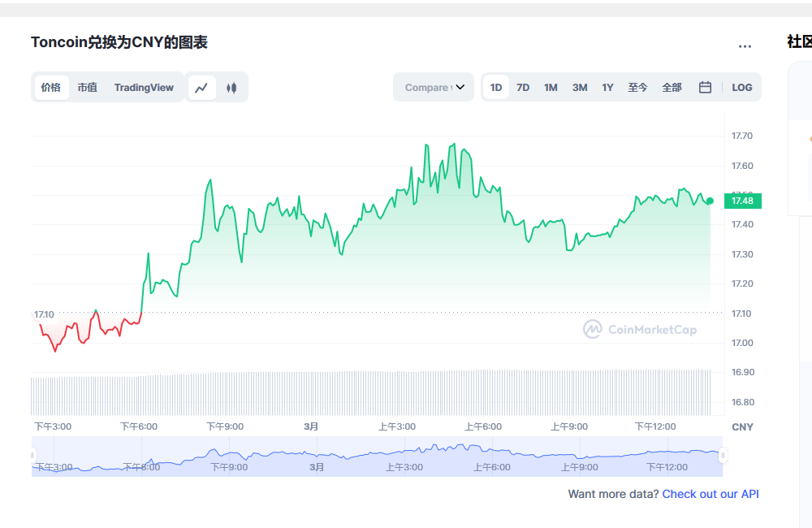This screenshot has height=528, width=812.
Task: Click the green endpoint dot on chart line
Action: [x=710, y=201]
